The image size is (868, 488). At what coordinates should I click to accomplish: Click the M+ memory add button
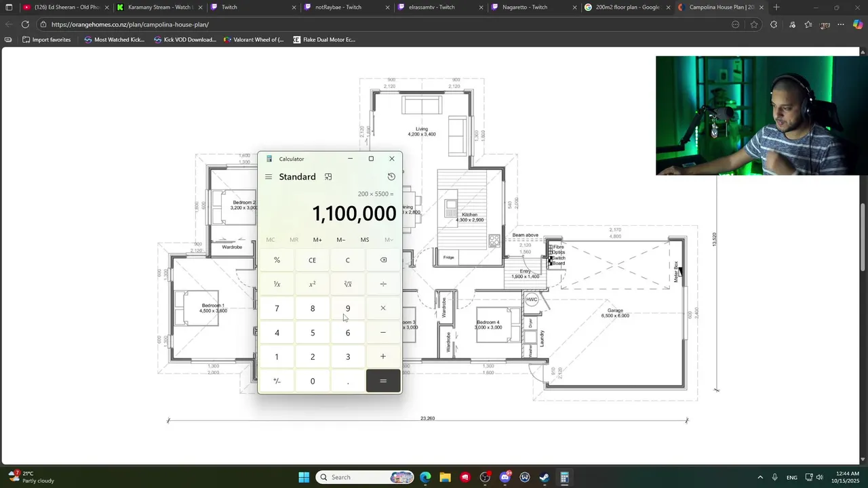point(317,240)
